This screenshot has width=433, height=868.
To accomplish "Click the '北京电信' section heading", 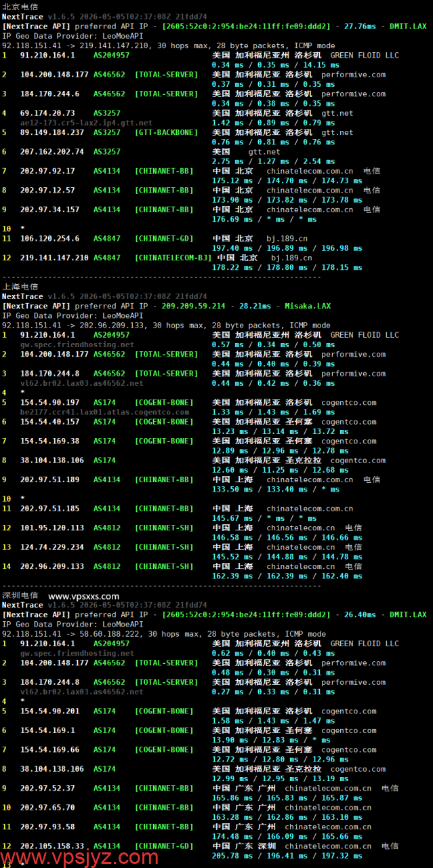I will point(20,6).
